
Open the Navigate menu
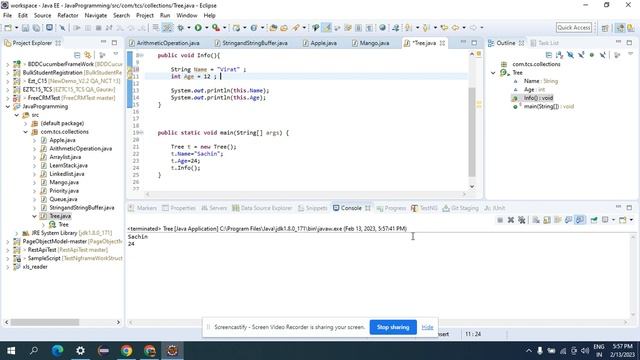click(x=96, y=16)
